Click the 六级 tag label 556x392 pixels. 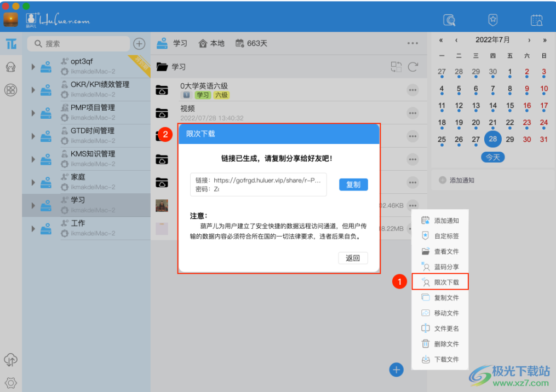[221, 95]
